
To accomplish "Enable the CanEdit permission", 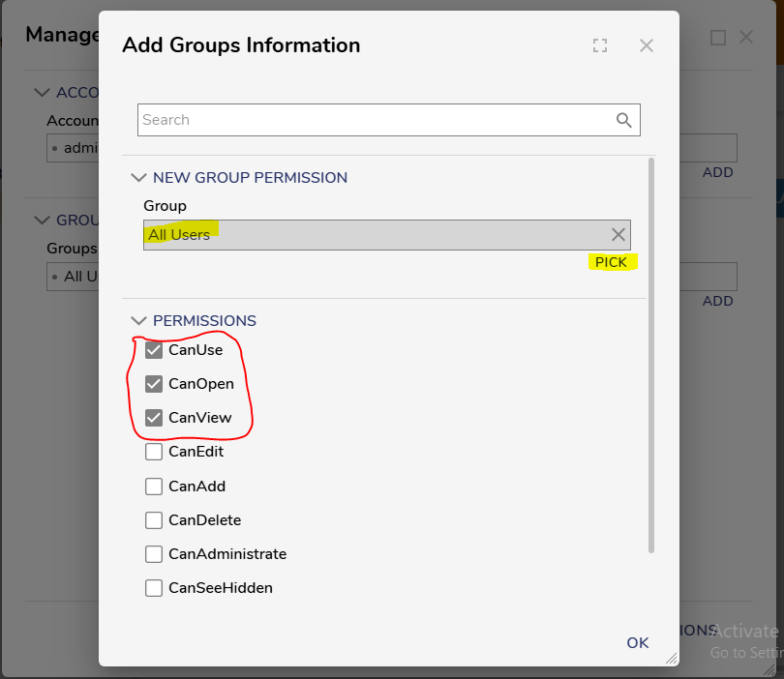I will [x=154, y=452].
